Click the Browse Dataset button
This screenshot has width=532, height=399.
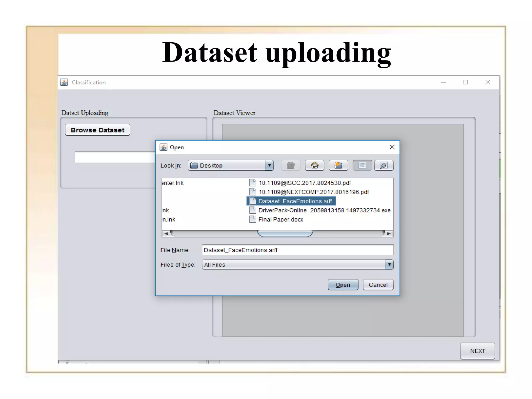[x=97, y=130]
